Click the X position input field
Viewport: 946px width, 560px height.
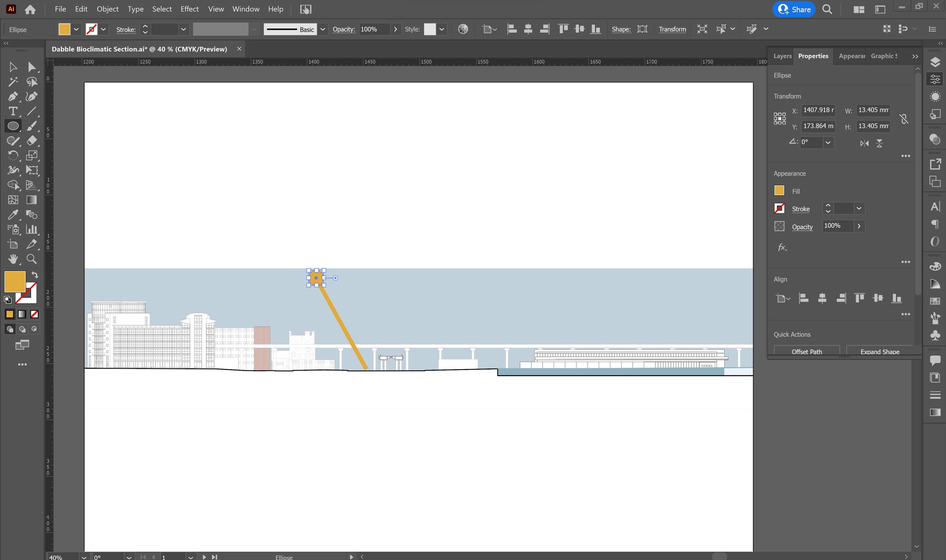818,110
